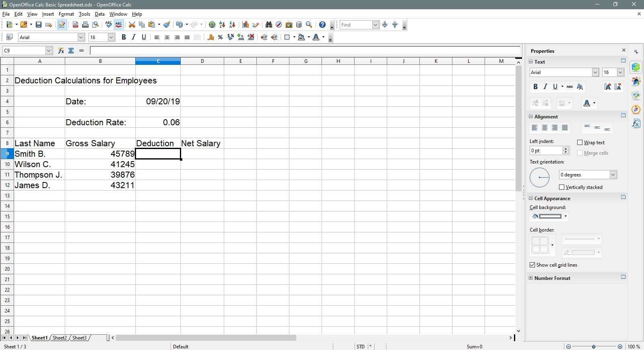Undo the last action
Viewport: 644px width, 350px height.
pyautogui.click(x=180, y=25)
